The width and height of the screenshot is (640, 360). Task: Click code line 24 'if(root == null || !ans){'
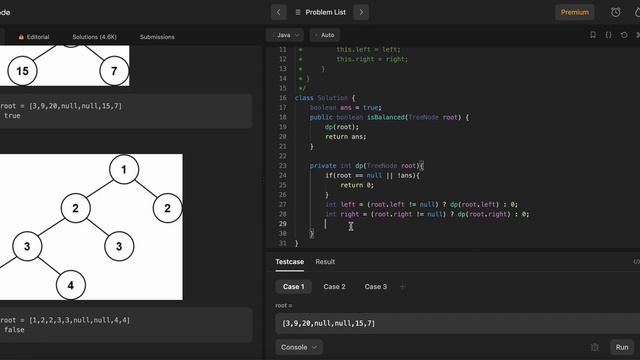coord(372,176)
